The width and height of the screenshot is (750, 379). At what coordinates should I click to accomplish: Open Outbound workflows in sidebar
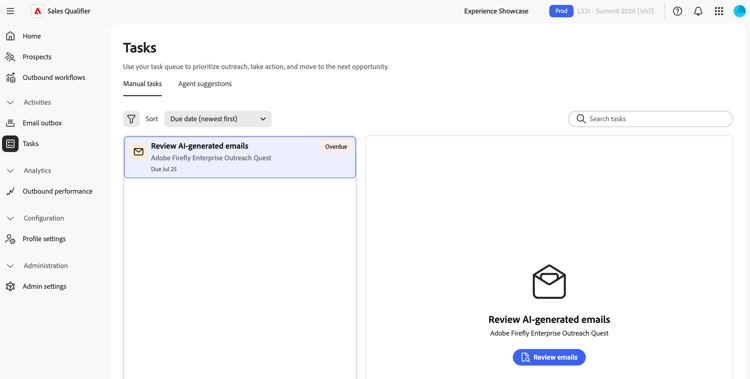[x=54, y=78]
